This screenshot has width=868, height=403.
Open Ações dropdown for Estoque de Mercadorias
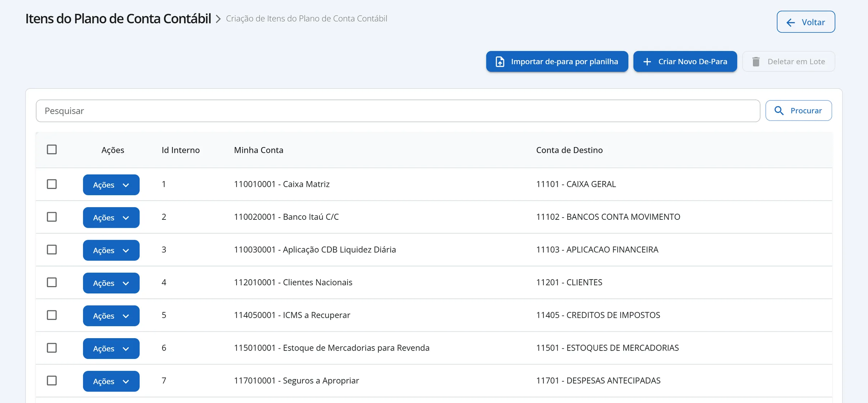[x=111, y=349]
